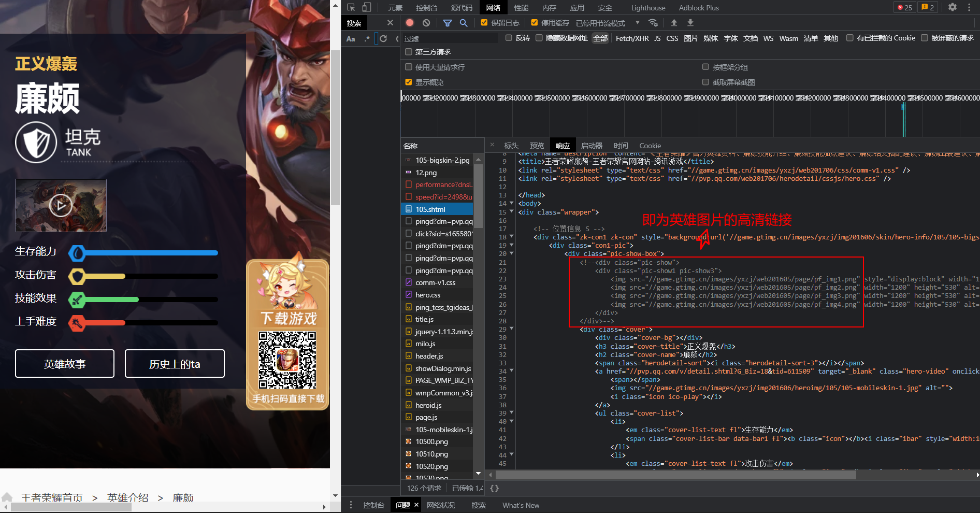Screen dimensions: 980x513
Task: Open DevTools three-dot customize menu
Action: pyautogui.click(x=969, y=7)
